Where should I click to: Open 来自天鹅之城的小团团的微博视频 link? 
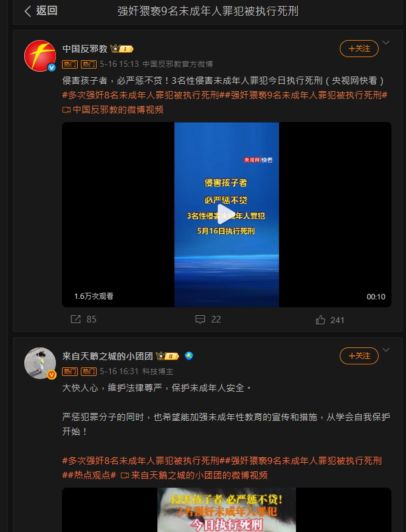[194, 476]
